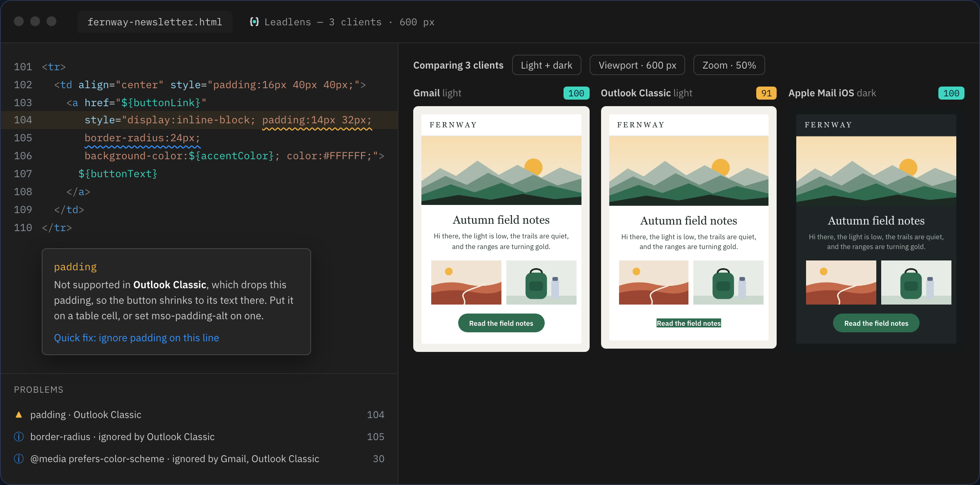Click the warning triangle icon for padding problem
The height and width of the screenshot is (485, 980).
19,415
